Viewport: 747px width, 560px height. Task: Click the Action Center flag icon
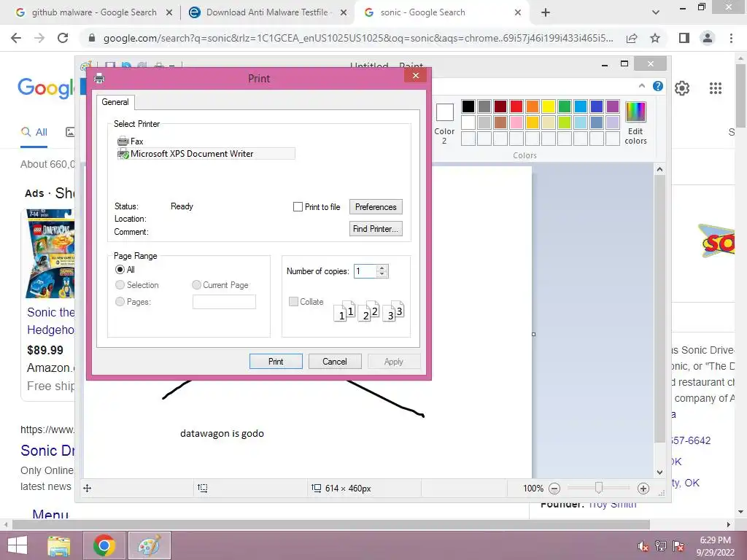678,546
